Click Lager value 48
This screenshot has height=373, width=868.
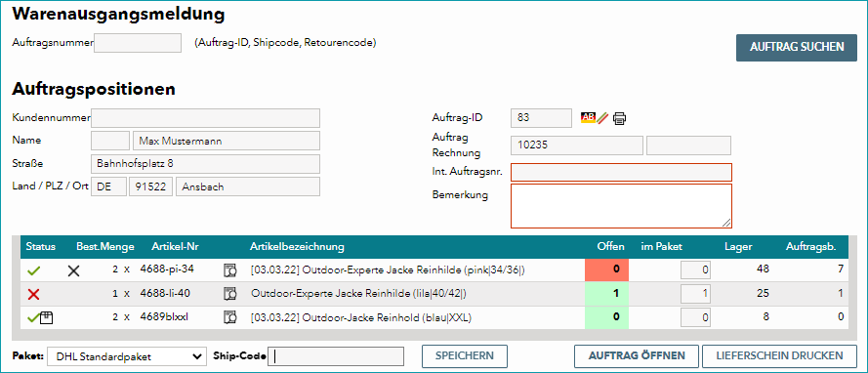point(763,269)
